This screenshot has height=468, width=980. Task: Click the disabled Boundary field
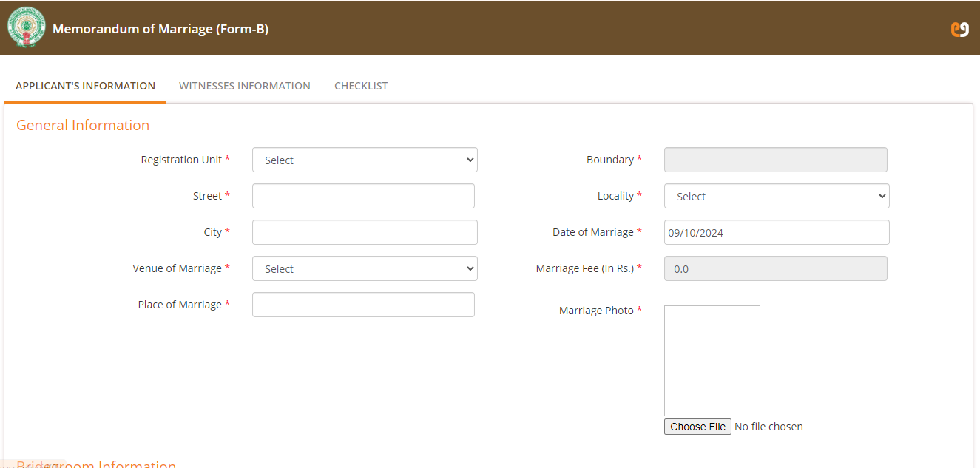[x=776, y=160]
